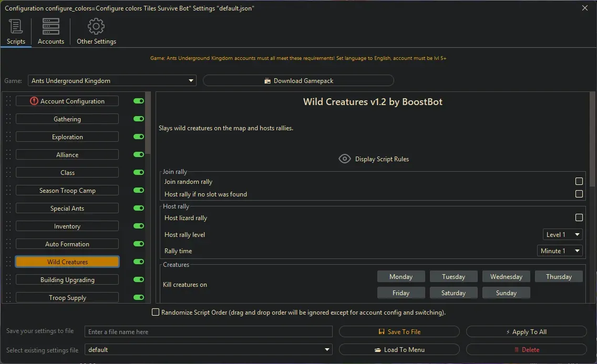Screen dimensions: 597x364
Task: Click the eye icon beside Display Script Rules
Action: click(345, 159)
